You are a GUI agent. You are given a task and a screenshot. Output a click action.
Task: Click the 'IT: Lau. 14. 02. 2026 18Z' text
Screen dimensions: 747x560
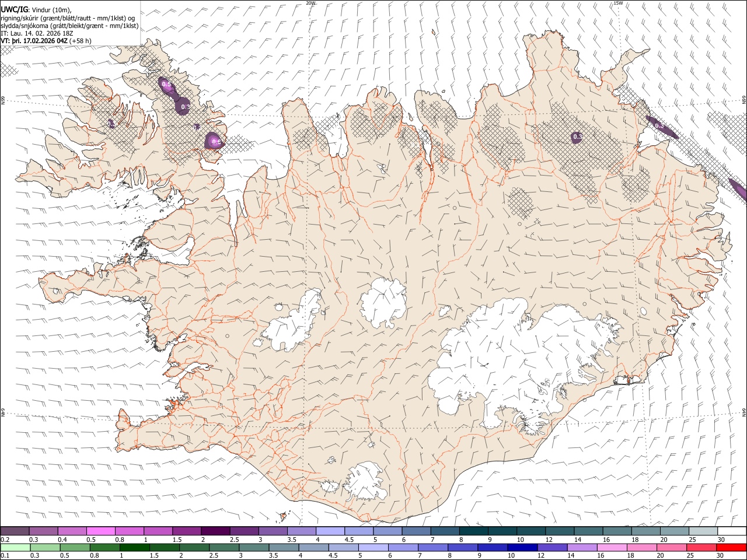[x=37, y=34]
